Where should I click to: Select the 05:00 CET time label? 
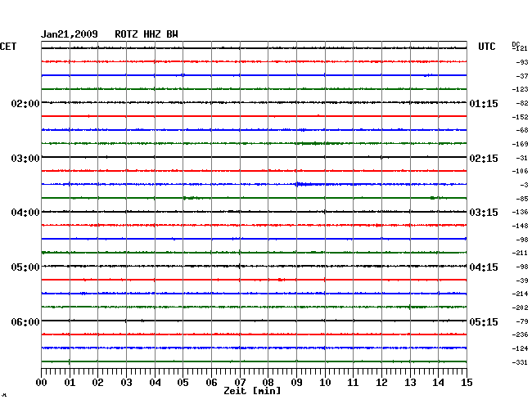[25, 267]
